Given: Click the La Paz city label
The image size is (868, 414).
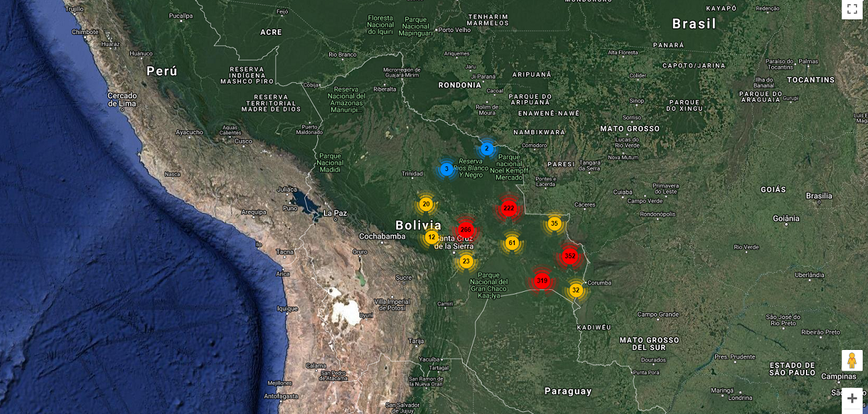Looking at the screenshot, I should click(x=335, y=214).
